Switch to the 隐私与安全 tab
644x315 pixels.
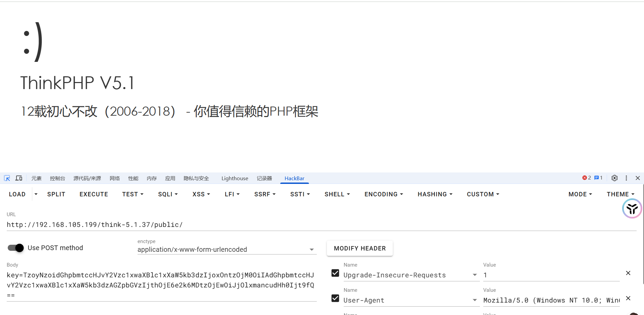pyautogui.click(x=196, y=178)
